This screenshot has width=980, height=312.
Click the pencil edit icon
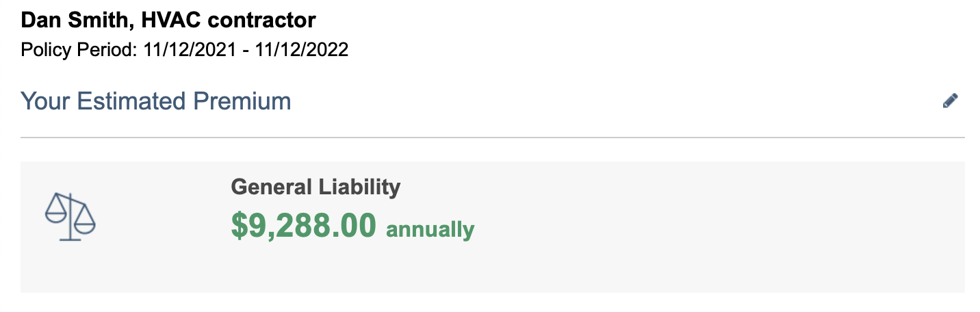(x=950, y=101)
